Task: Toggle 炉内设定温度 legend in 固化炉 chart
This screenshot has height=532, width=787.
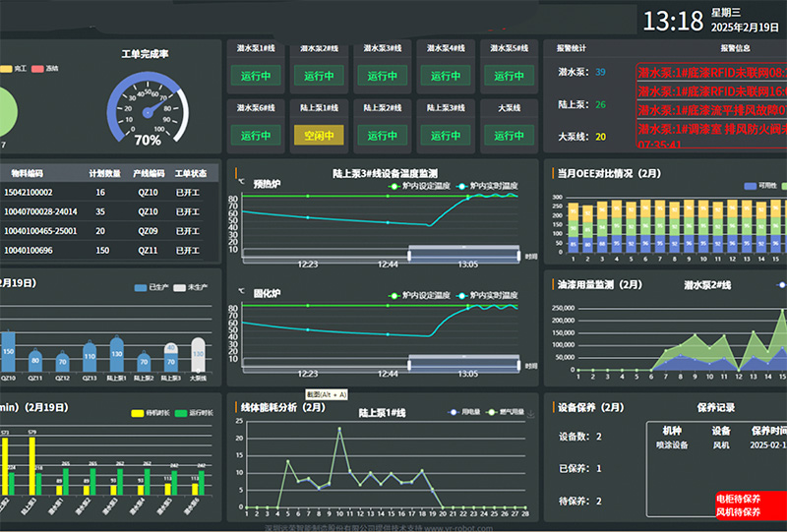Action: coord(420,296)
